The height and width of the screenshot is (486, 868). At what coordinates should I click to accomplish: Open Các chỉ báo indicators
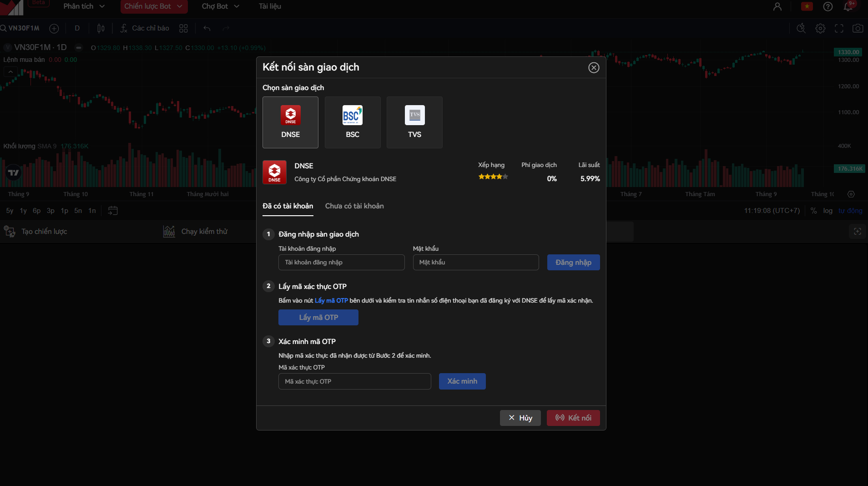(x=145, y=28)
